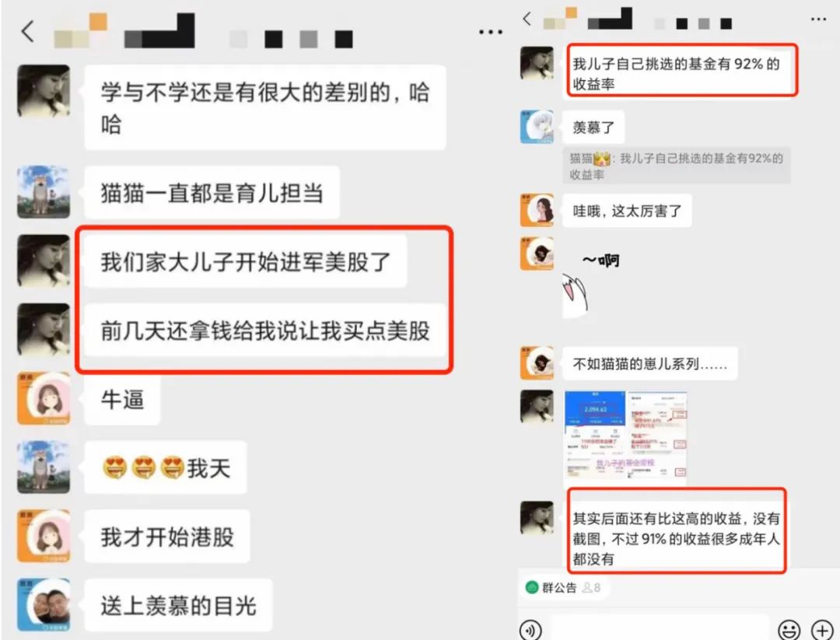Tap the back arrow in right chat header
The height and width of the screenshot is (640, 840).
(x=527, y=19)
